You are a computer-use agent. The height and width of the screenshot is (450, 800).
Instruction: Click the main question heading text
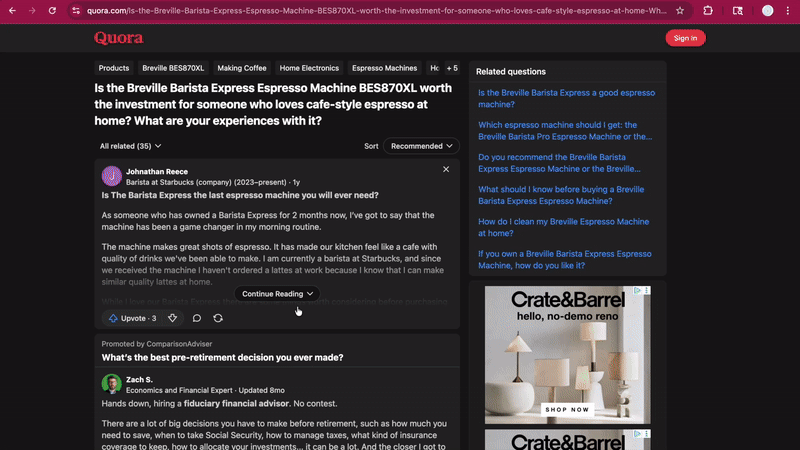[273, 104]
